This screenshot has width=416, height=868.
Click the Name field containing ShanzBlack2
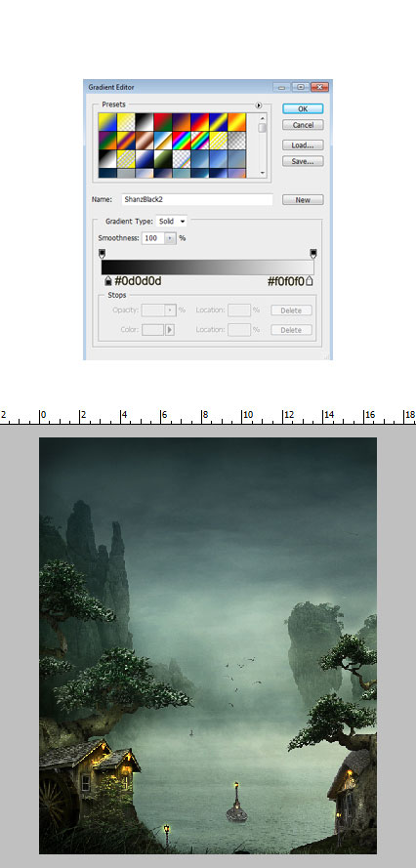coord(196,200)
